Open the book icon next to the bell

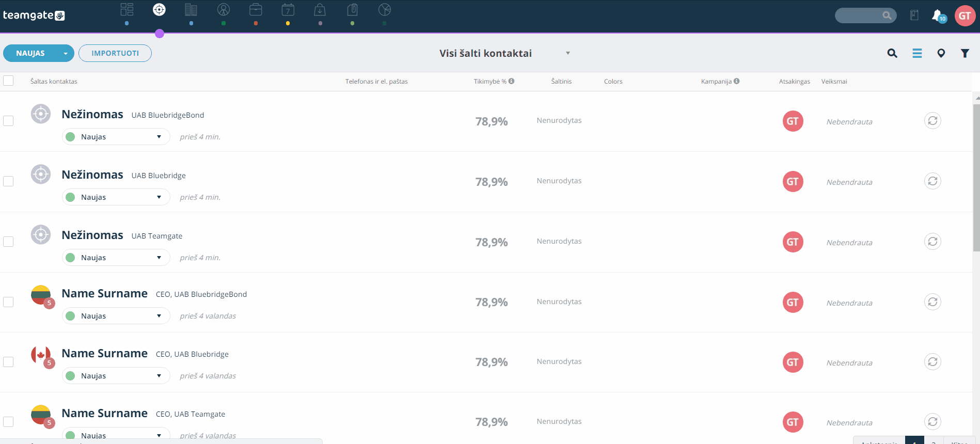coord(914,15)
